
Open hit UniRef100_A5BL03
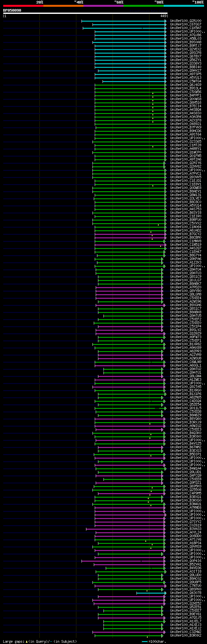point(186,38)
